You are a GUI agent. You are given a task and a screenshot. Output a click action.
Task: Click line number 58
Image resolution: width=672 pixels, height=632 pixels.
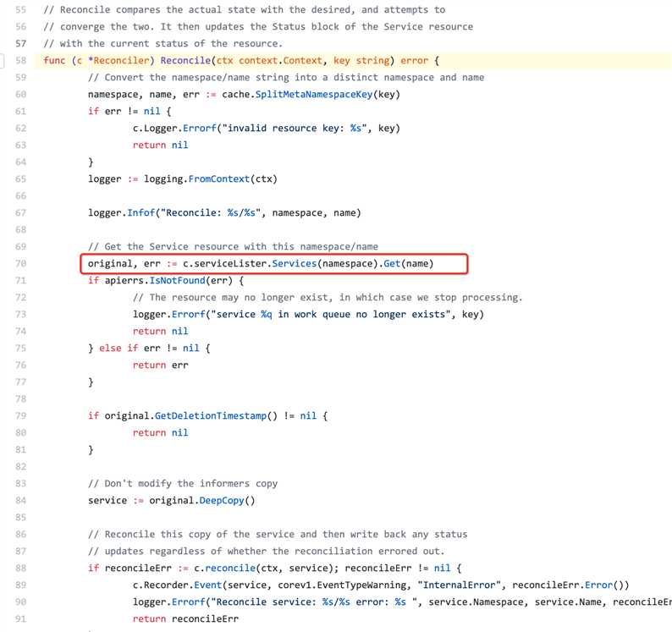(20, 60)
